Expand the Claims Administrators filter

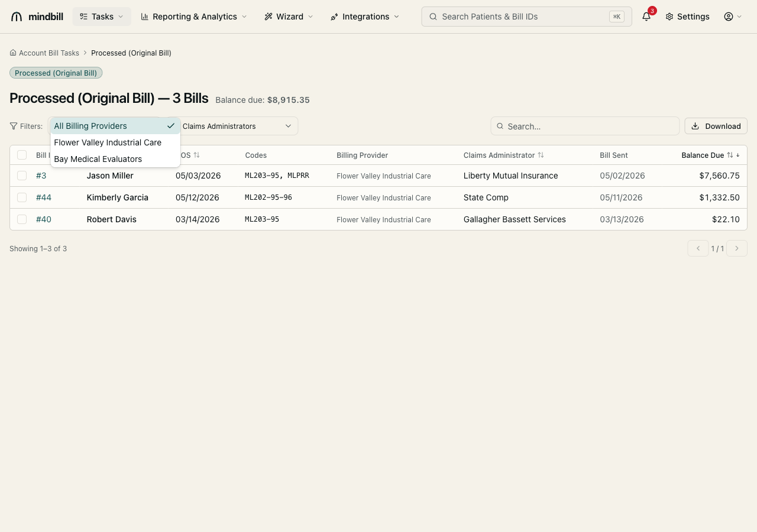pyautogui.click(x=238, y=126)
